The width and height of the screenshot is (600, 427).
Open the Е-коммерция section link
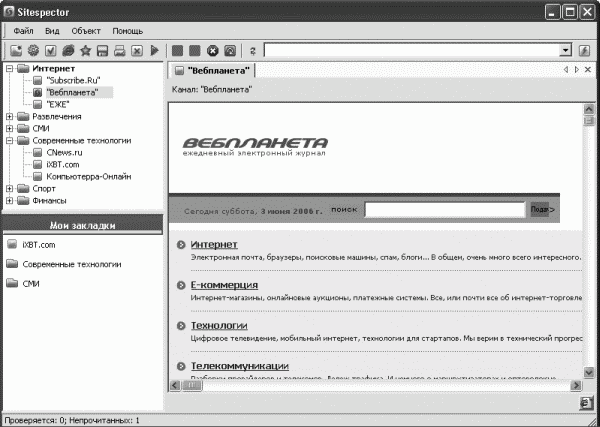tap(224, 285)
